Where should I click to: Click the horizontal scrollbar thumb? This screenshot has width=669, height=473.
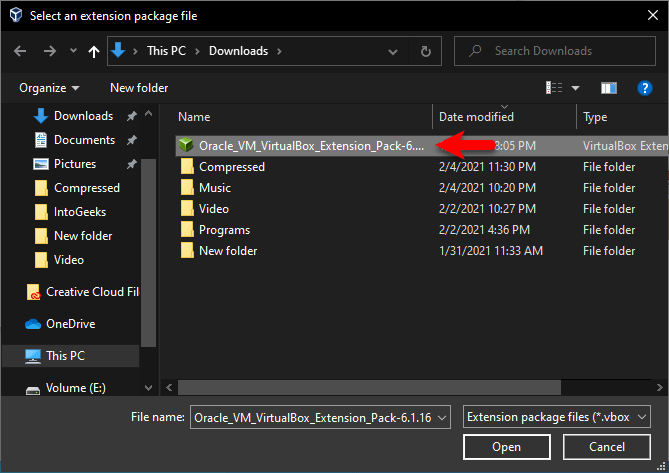tap(369, 388)
